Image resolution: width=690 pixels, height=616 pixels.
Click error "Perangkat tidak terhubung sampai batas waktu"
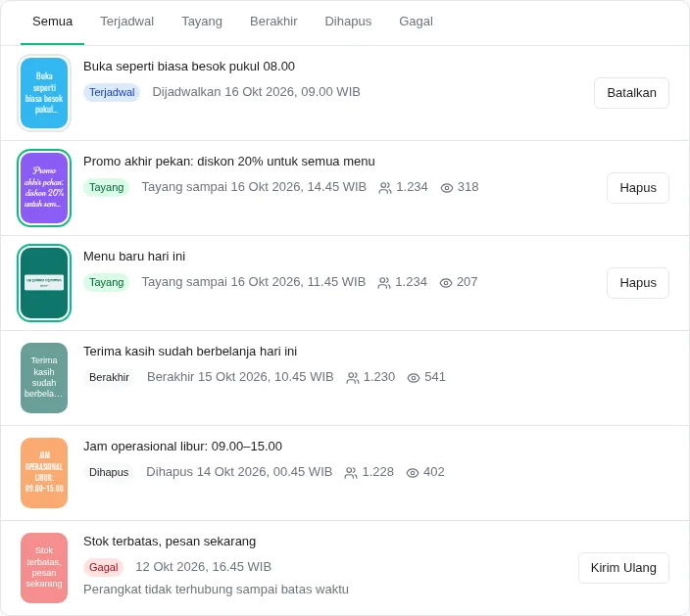coord(216,590)
